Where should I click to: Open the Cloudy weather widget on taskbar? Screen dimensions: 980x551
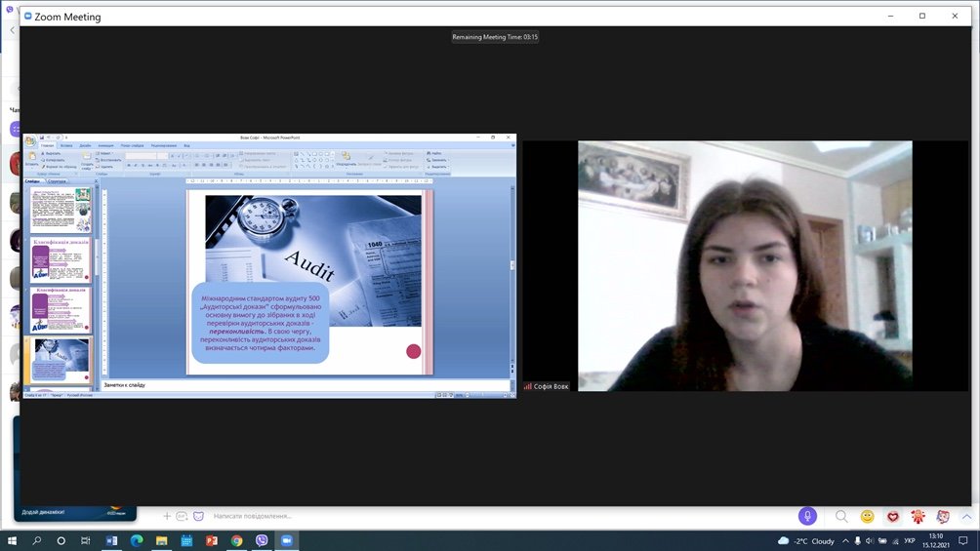click(x=805, y=541)
